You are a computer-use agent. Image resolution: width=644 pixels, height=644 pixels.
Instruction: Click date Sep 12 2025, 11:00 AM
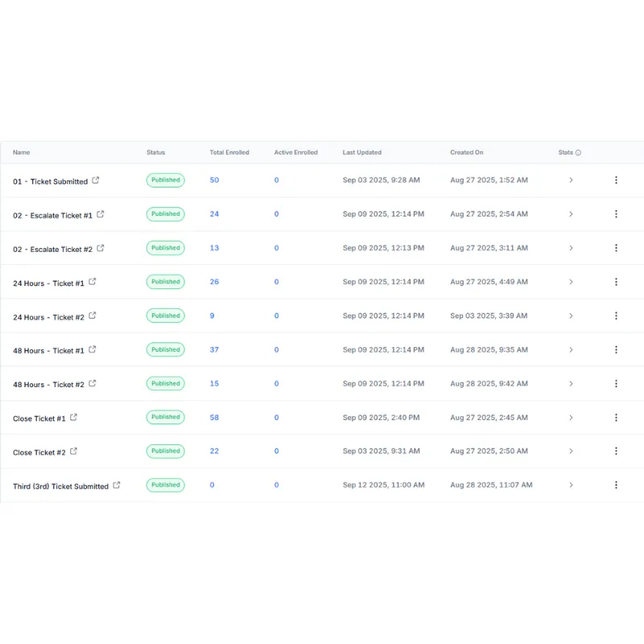click(384, 485)
